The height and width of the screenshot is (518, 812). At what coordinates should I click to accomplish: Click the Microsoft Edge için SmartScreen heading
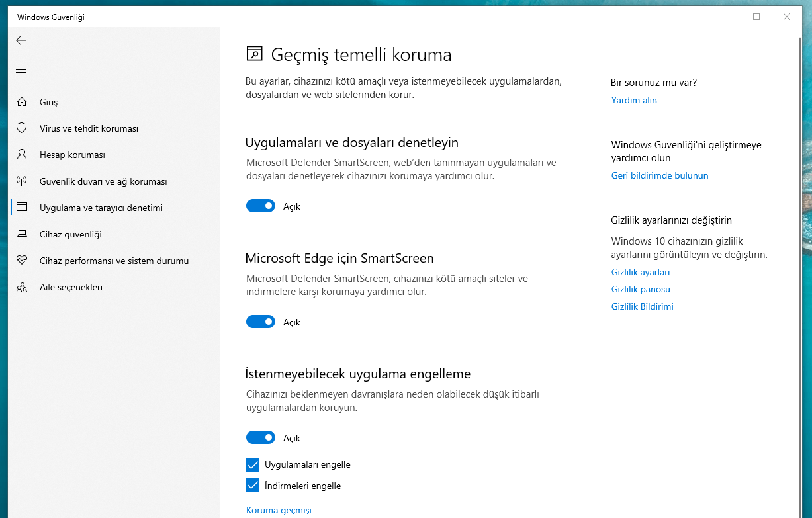339,258
